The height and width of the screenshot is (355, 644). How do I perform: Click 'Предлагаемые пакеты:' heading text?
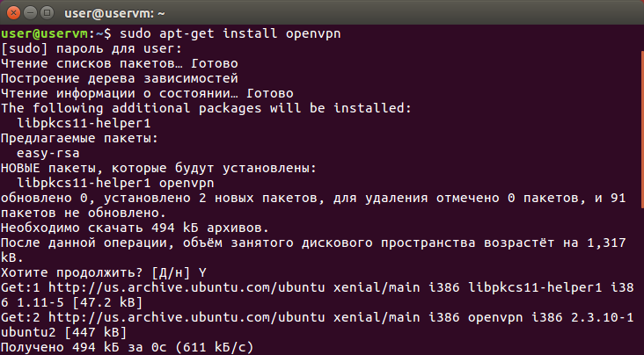point(79,139)
